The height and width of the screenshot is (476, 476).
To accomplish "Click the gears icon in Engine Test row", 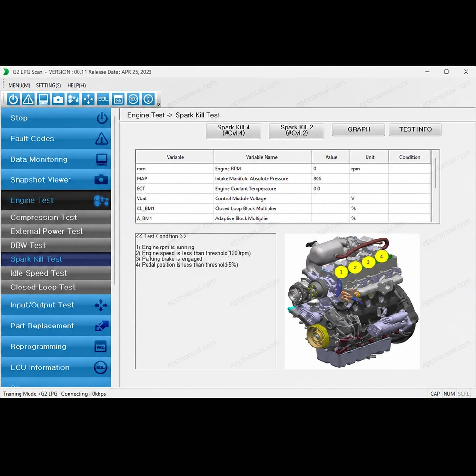I will tap(101, 200).
